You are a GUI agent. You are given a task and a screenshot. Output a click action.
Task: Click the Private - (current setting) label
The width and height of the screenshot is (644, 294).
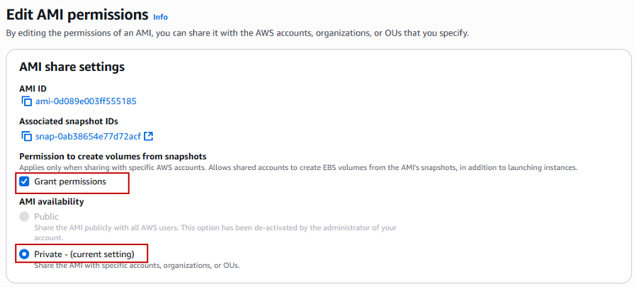(84, 254)
